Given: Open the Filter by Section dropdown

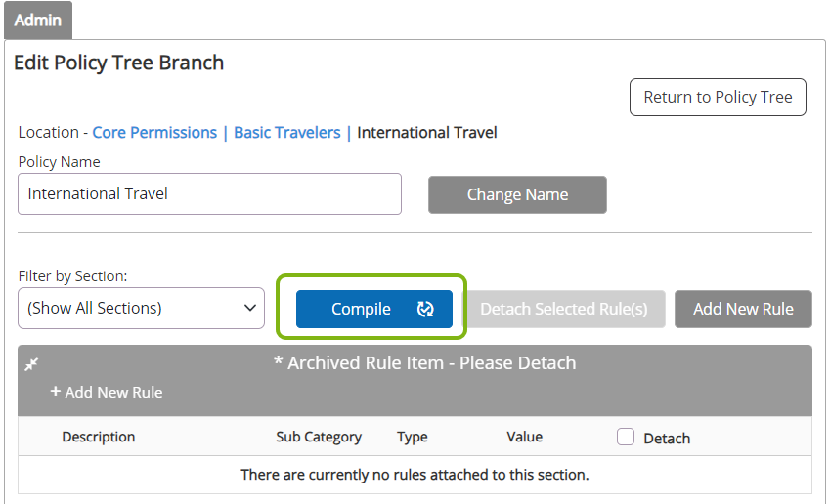Looking at the screenshot, I should [141, 309].
